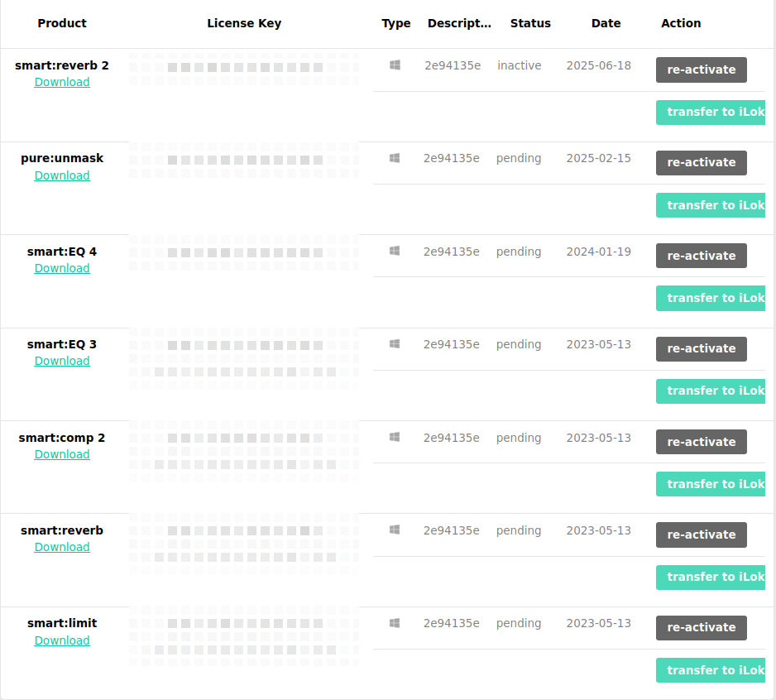Click the date 2024-01-19

[599, 252]
